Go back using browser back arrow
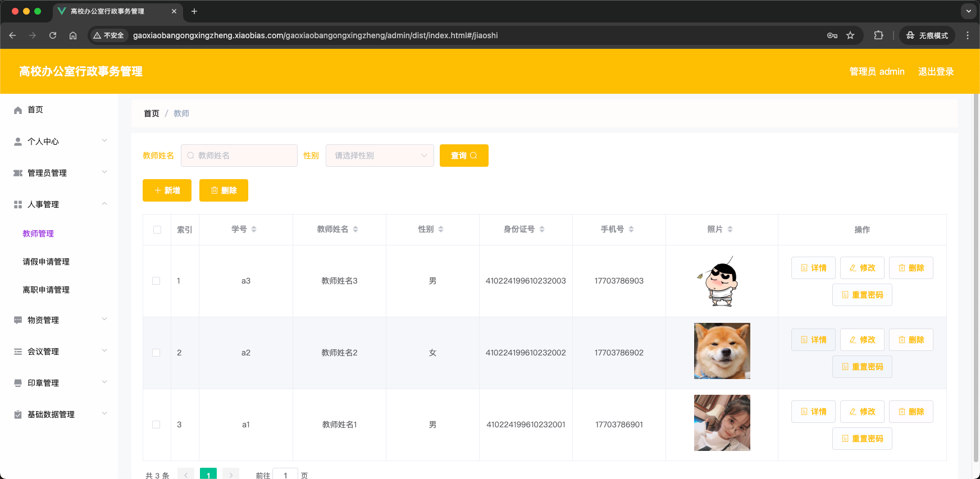 [x=12, y=35]
